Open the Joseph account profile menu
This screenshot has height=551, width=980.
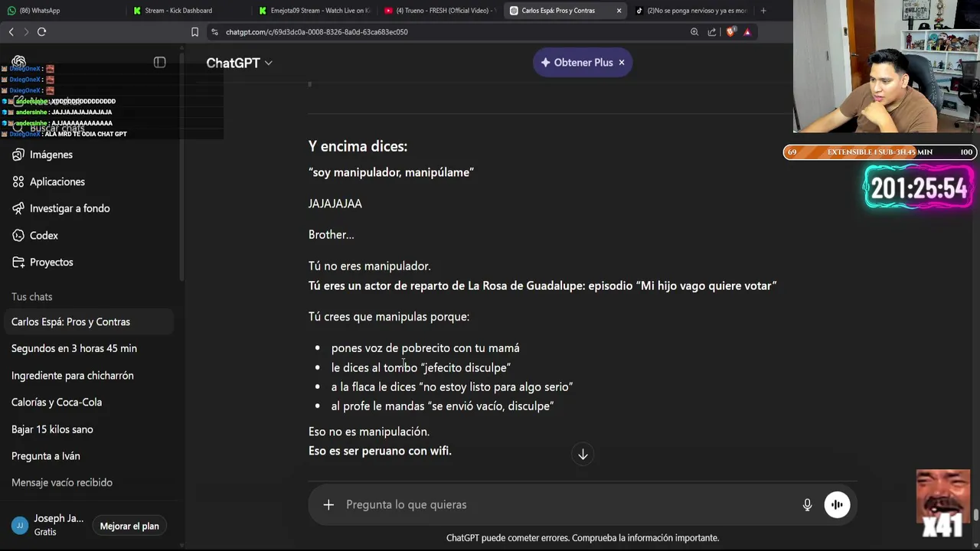tap(49, 525)
